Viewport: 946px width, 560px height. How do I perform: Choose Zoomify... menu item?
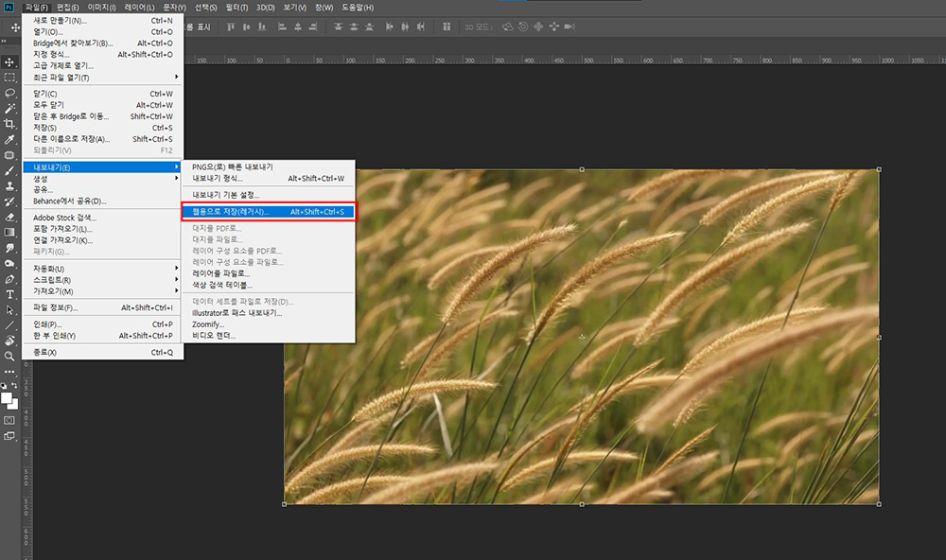[x=269, y=324]
